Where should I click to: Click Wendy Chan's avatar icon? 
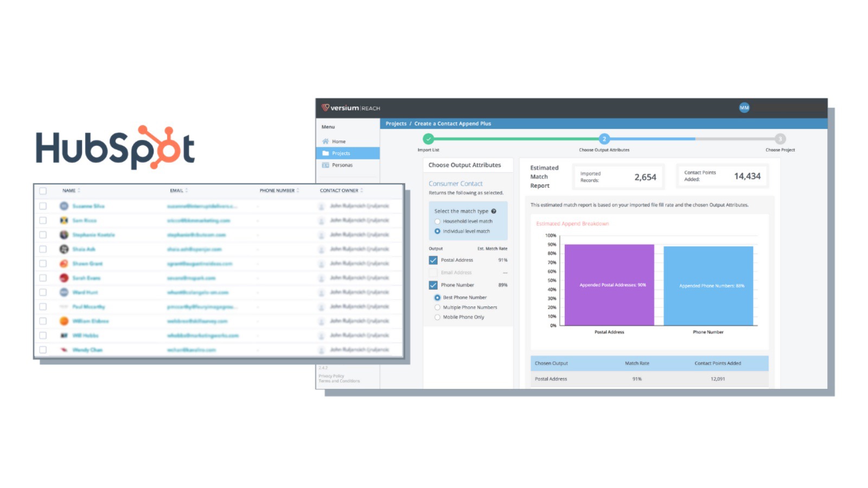click(64, 350)
